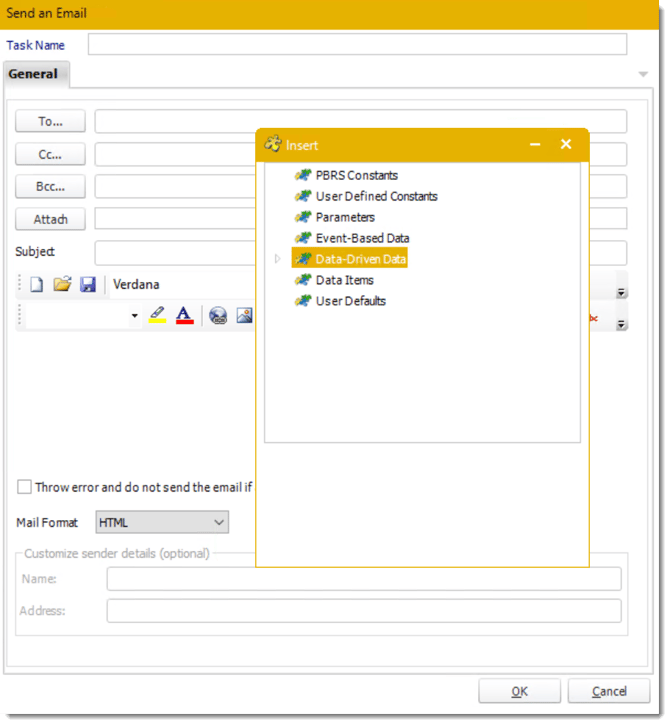
Task: Click the Data Items tree icon
Action: point(303,280)
